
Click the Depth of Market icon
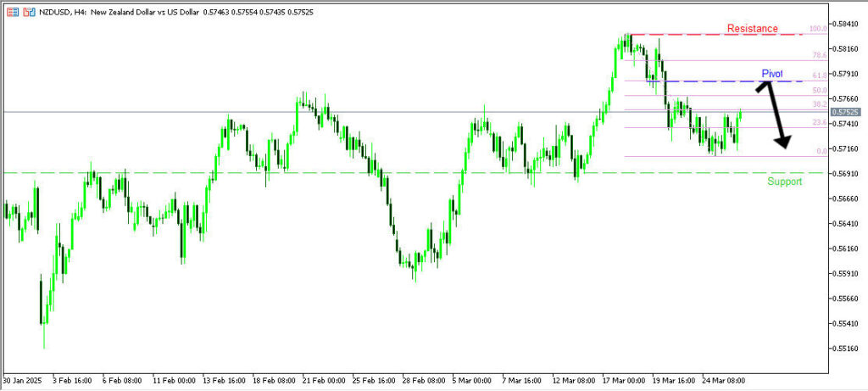coord(29,11)
